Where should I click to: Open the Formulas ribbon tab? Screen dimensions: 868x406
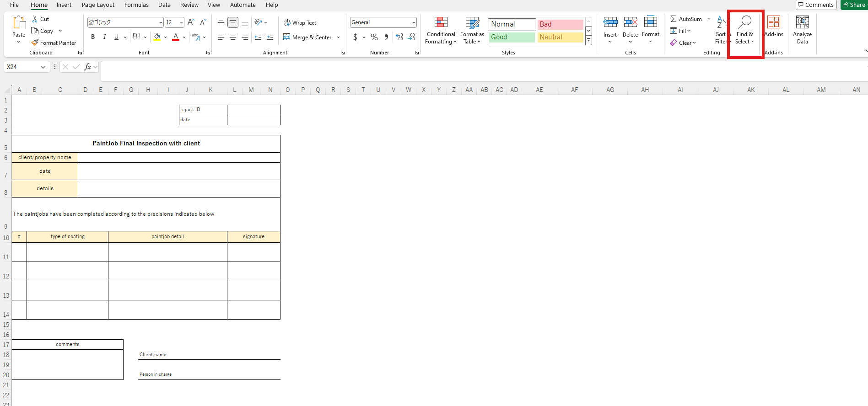point(136,5)
